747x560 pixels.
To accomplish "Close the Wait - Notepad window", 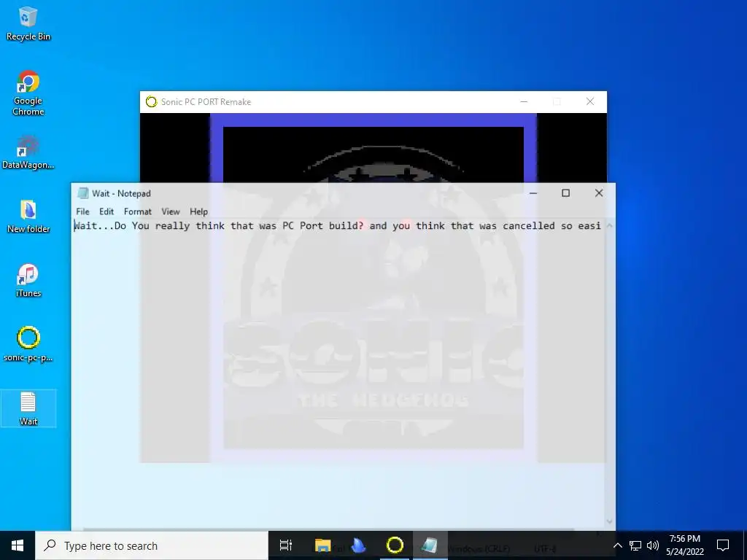I will [599, 192].
